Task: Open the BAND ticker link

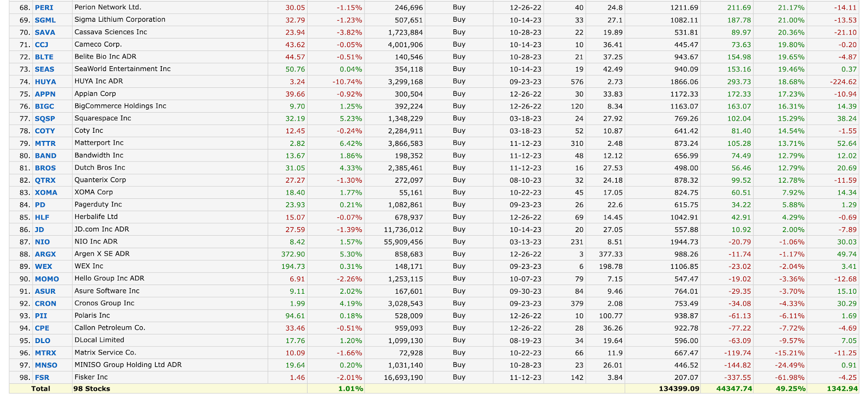Action: [x=46, y=156]
